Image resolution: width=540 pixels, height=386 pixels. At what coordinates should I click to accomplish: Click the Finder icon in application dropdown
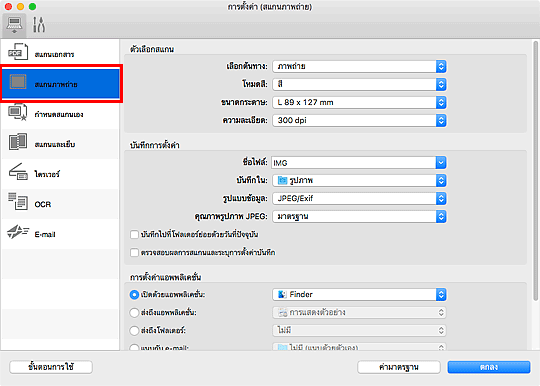coord(282,294)
